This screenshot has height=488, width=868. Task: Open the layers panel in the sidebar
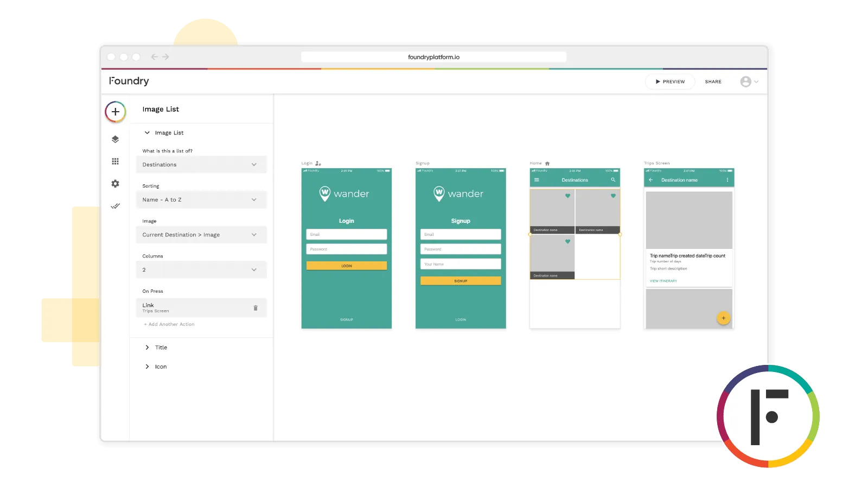115,139
